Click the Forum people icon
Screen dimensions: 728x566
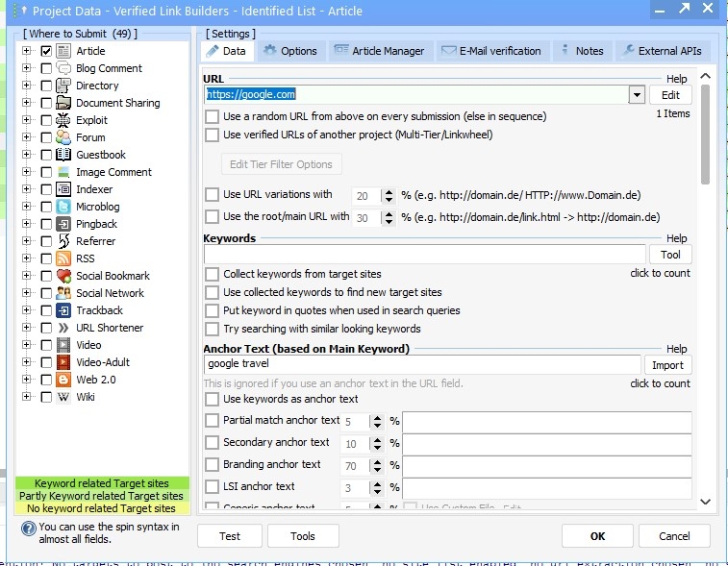coord(63,137)
